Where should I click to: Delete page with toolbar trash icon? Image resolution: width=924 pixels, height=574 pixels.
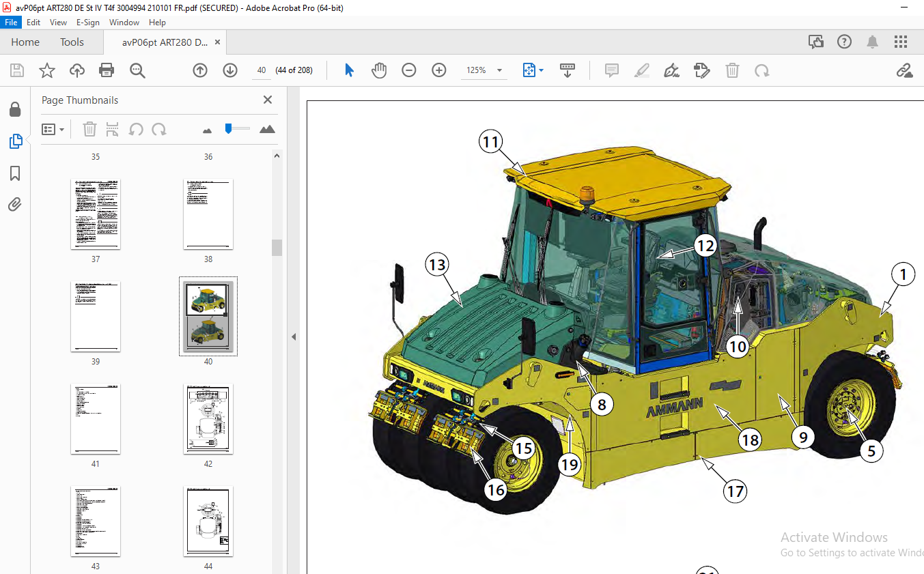[732, 70]
